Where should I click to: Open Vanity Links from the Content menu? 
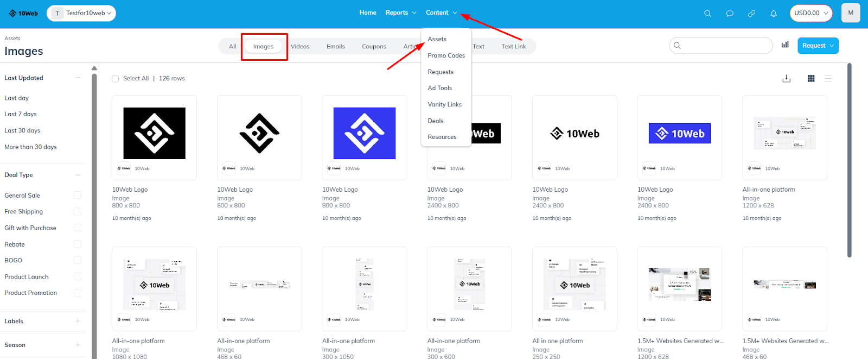click(x=446, y=104)
